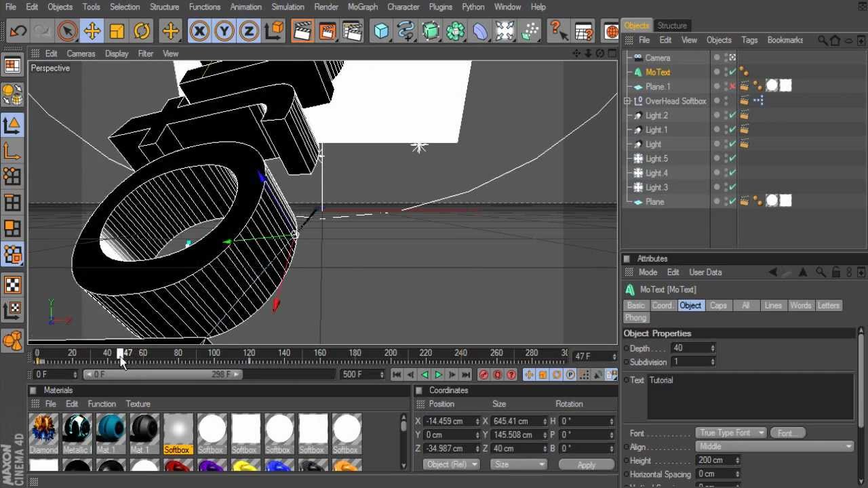868x488 pixels.
Task: Enable Texture checkerboard mode icon
Action: point(12,285)
